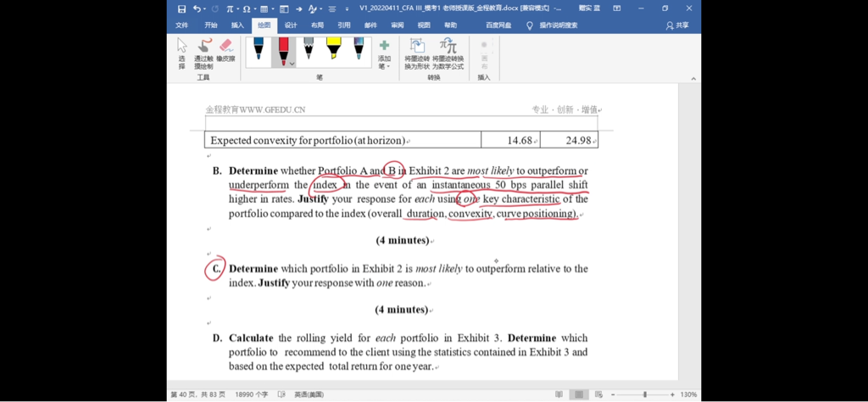Open the 审阅 (Review) ribbon tab
This screenshot has height=402, width=868.
click(397, 25)
